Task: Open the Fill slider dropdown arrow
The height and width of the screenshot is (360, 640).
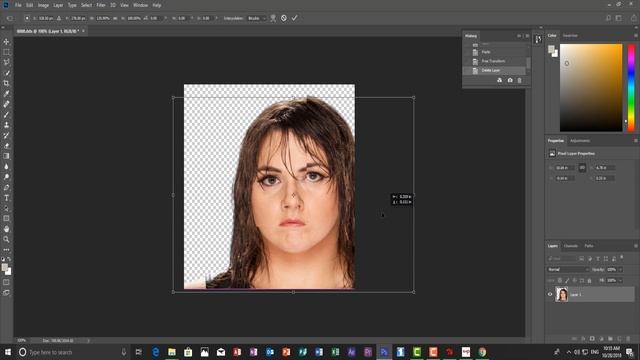Action: tap(620, 280)
